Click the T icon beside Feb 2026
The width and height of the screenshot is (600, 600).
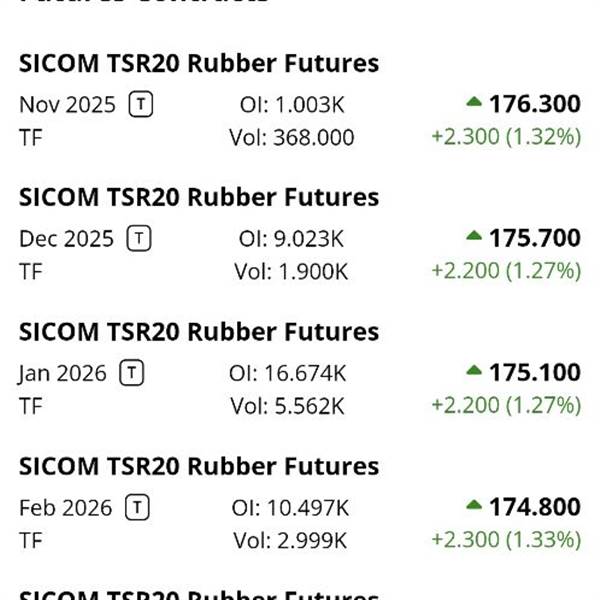[x=137, y=507]
